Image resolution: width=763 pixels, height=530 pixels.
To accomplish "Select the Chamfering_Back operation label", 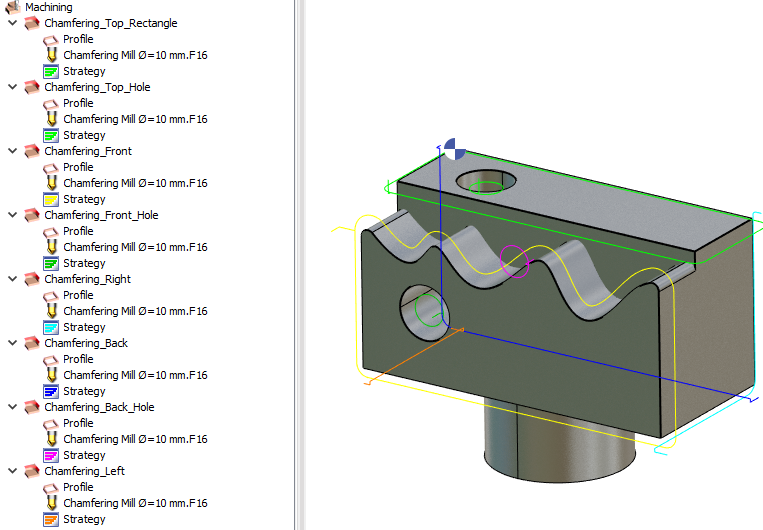I will point(86,343).
